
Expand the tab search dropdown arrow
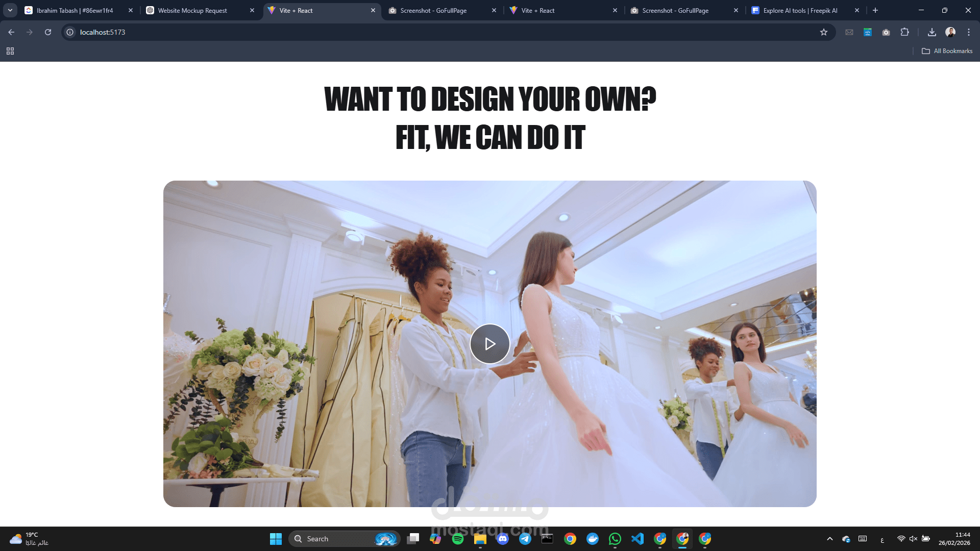coord(10,10)
